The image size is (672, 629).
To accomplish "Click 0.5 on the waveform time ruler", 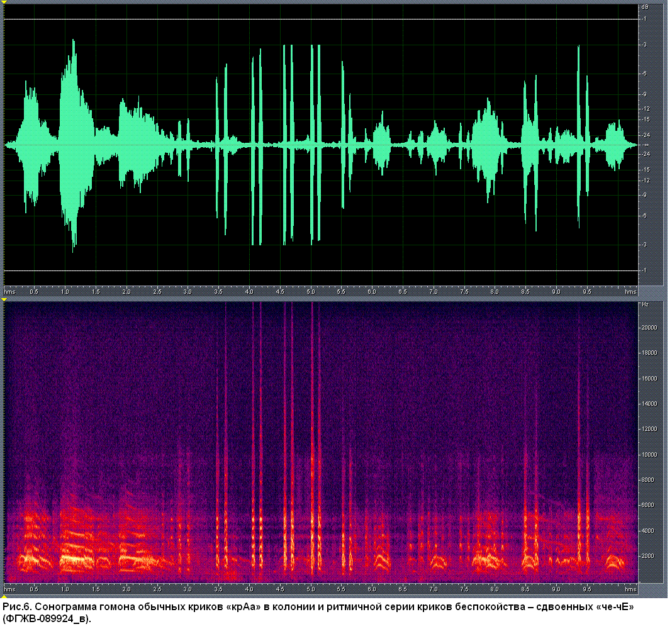I will (34, 292).
